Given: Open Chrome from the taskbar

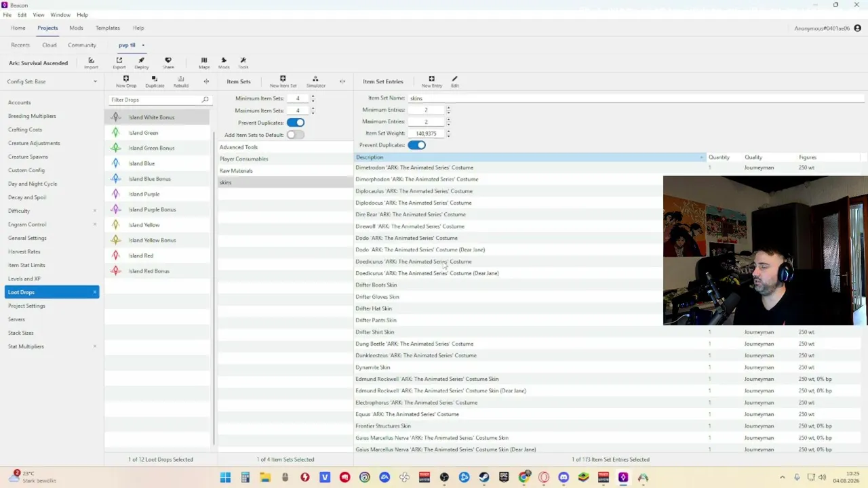Looking at the screenshot, I should point(524,478).
